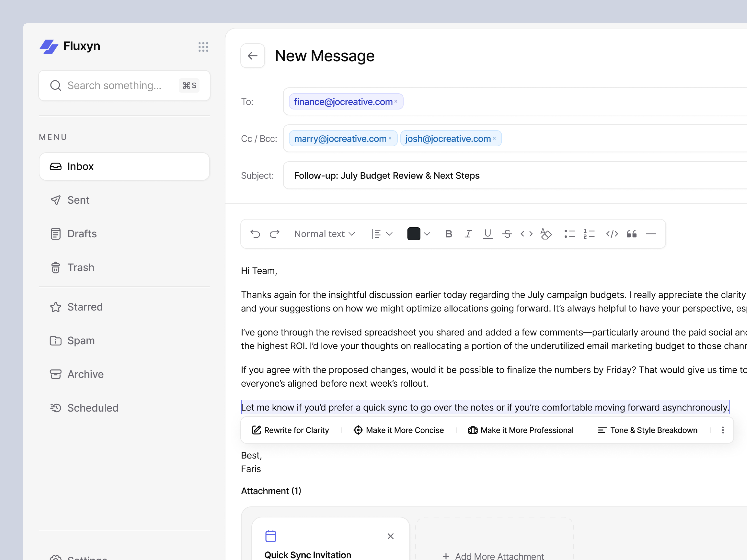
Task: Click the Archive box icon
Action: click(56, 374)
